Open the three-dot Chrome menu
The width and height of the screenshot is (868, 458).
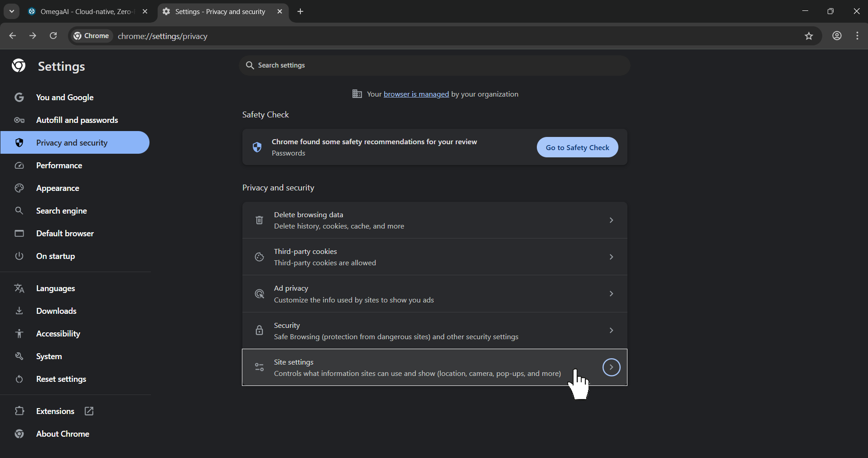pyautogui.click(x=857, y=36)
